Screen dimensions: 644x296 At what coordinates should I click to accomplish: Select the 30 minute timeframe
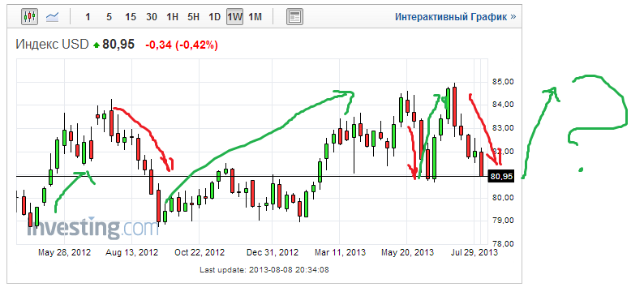tap(151, 17)
